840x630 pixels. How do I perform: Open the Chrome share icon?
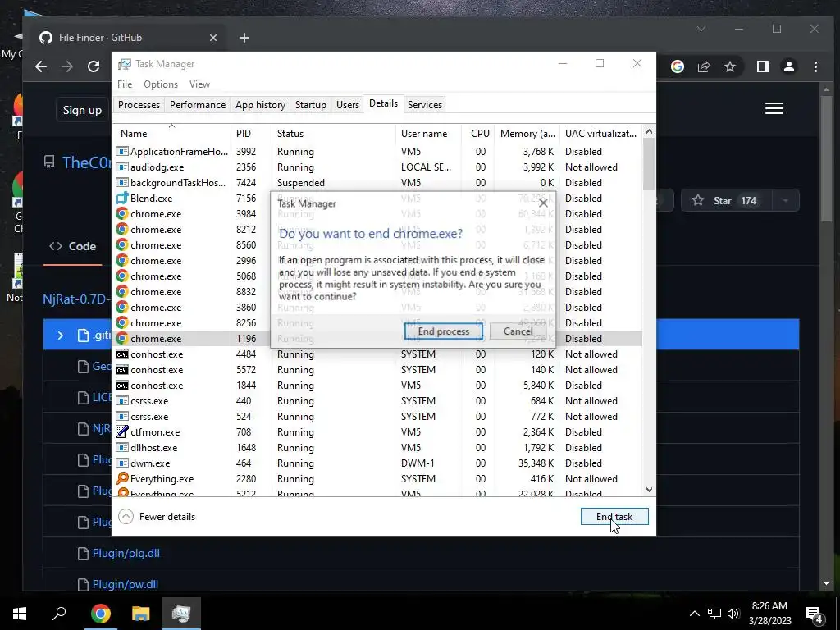(703, 66)
